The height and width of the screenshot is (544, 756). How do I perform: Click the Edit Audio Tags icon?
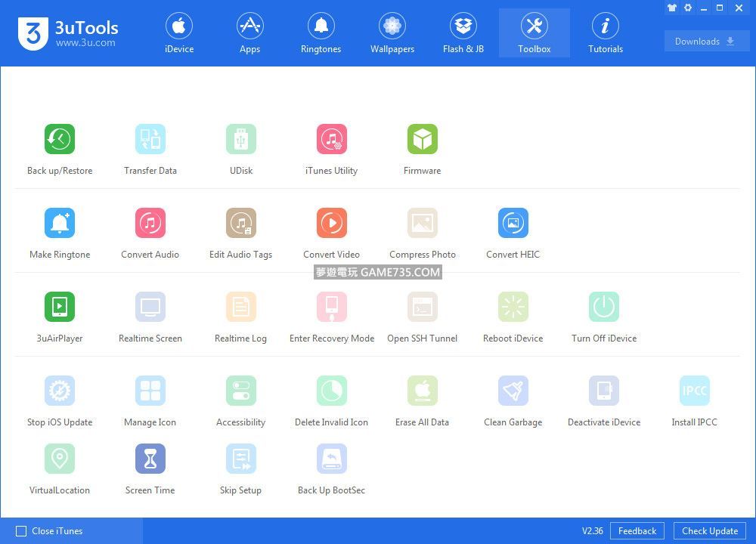(240, 224)
